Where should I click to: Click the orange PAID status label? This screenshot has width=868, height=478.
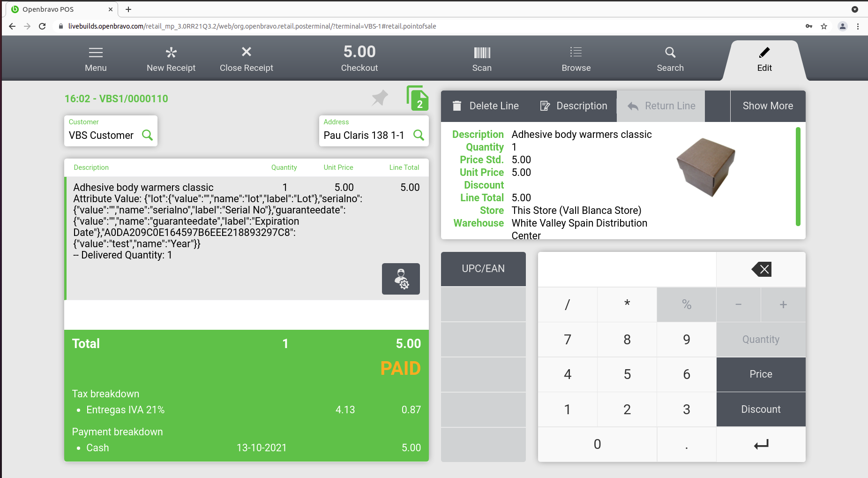(x=400, y=368)
